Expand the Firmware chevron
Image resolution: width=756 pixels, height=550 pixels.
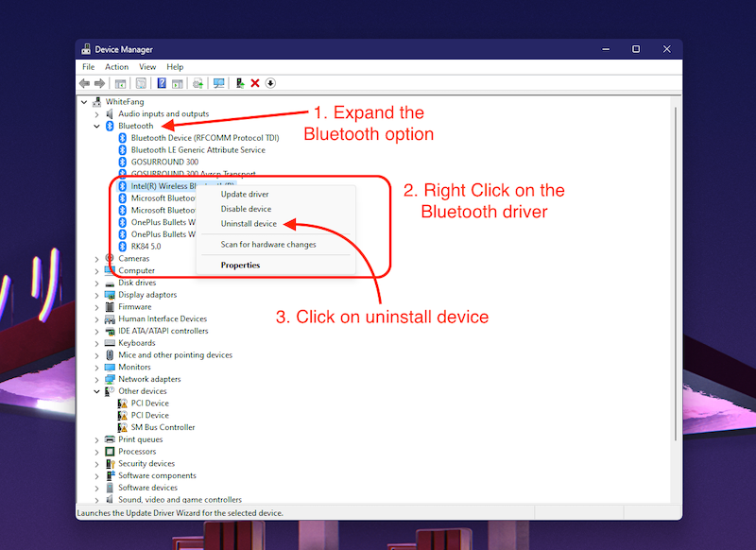(x=97, y=307)
